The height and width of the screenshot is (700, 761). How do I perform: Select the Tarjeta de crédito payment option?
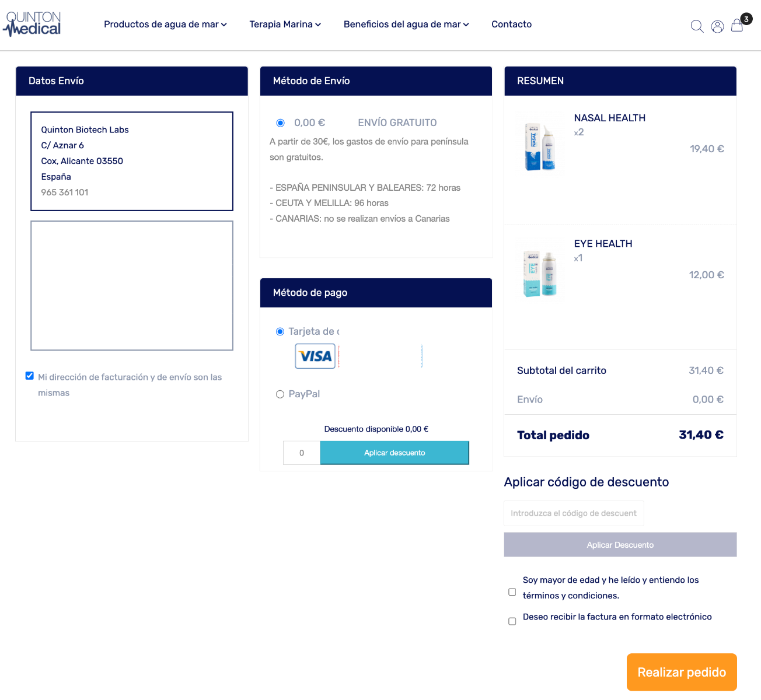pos(280,332)
